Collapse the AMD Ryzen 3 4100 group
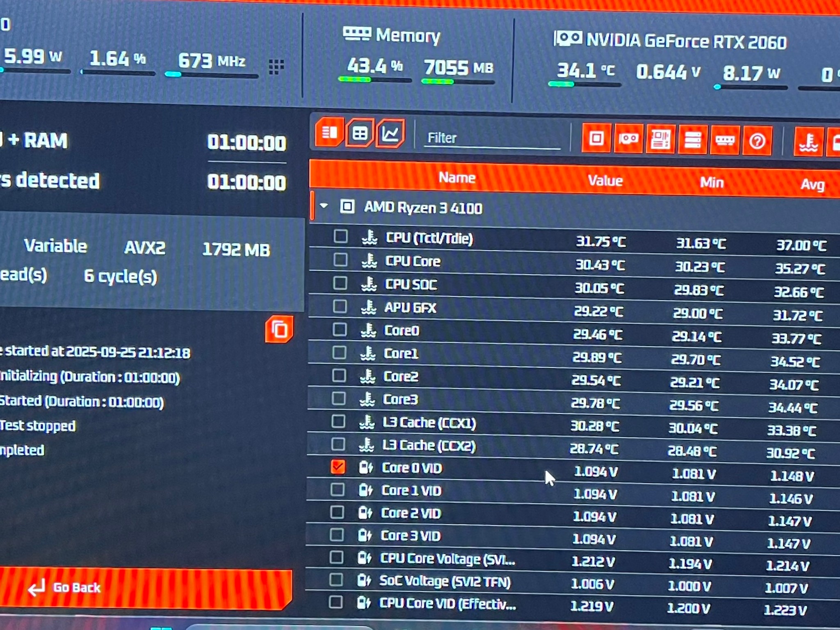 click(x=324, y=205)
